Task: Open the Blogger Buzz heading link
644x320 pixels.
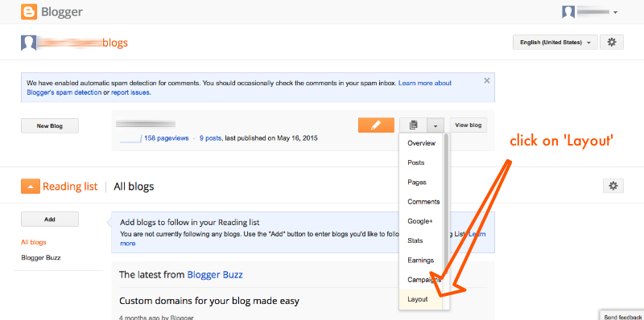Action: [215, 274]
